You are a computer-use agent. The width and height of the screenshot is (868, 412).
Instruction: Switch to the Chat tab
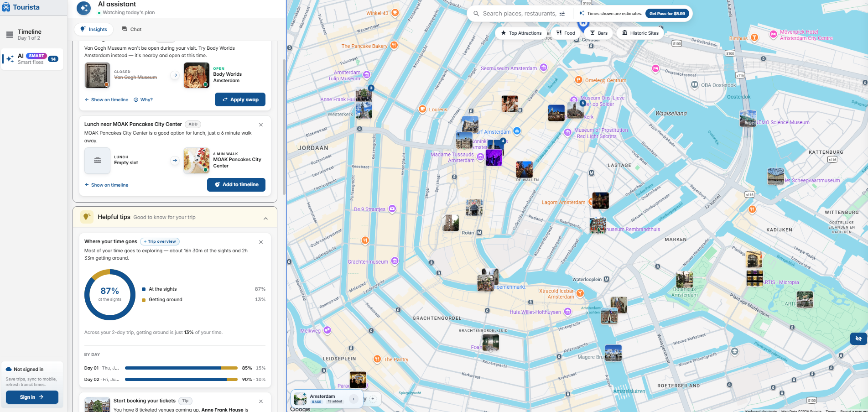tap(131, 29)
